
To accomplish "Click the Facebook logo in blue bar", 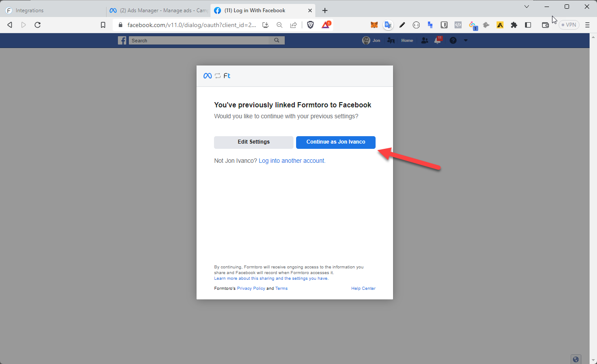I will (x=122, y=41).
